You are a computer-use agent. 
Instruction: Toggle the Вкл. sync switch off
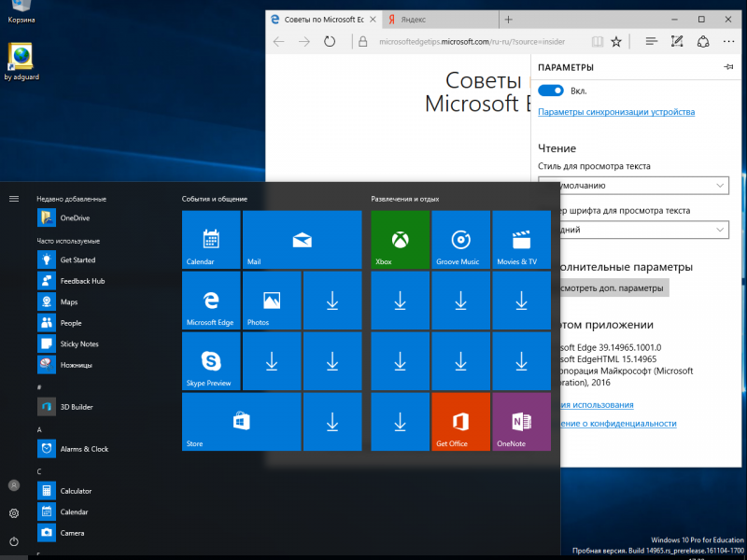551,91
